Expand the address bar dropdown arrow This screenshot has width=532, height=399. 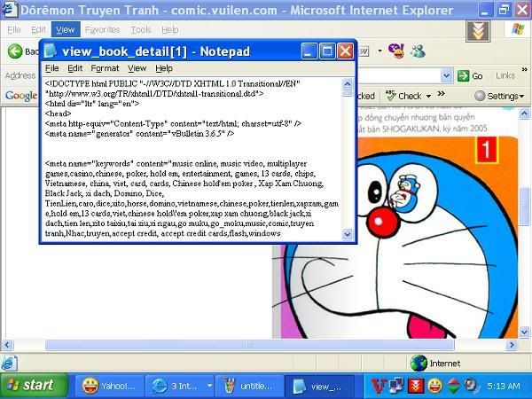[x=446, y=75]
